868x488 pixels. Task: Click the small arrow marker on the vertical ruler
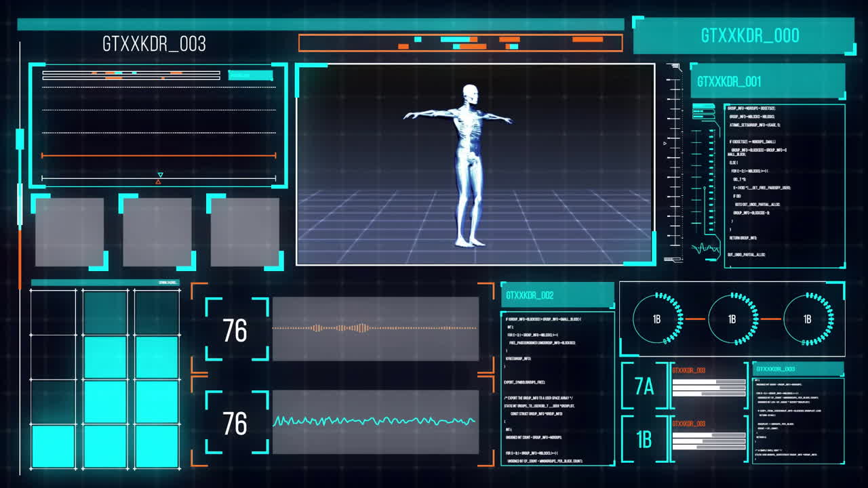[x=665, y=143]
